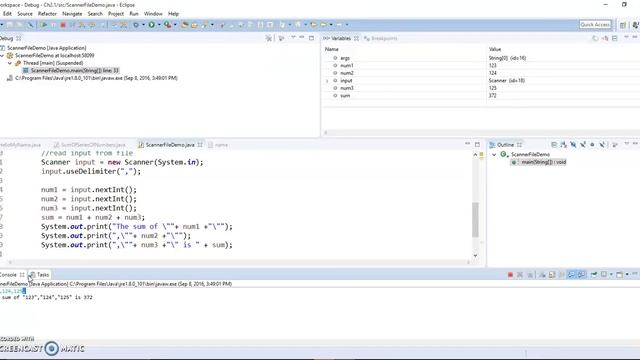Screen dimensions: 640x360
Task: Click the red Terminate button in the main toolbar
Action: click(x=63, y=25)
